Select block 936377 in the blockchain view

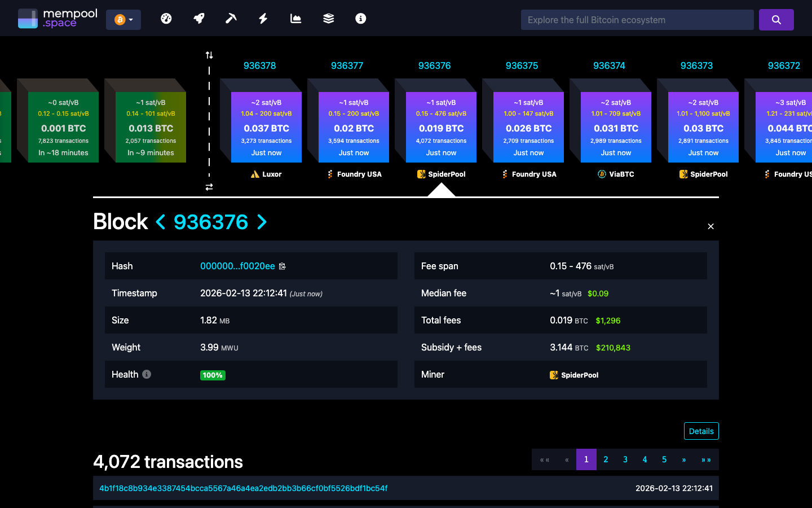coord(354,127)
